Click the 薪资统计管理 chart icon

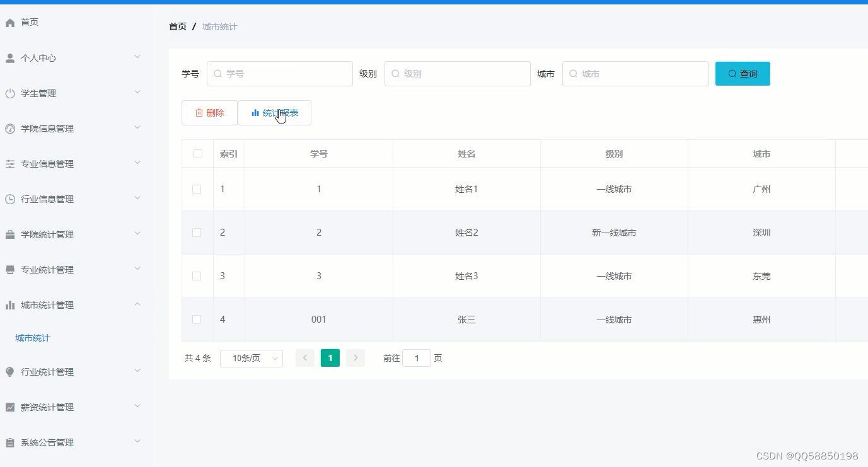point(10,406)
